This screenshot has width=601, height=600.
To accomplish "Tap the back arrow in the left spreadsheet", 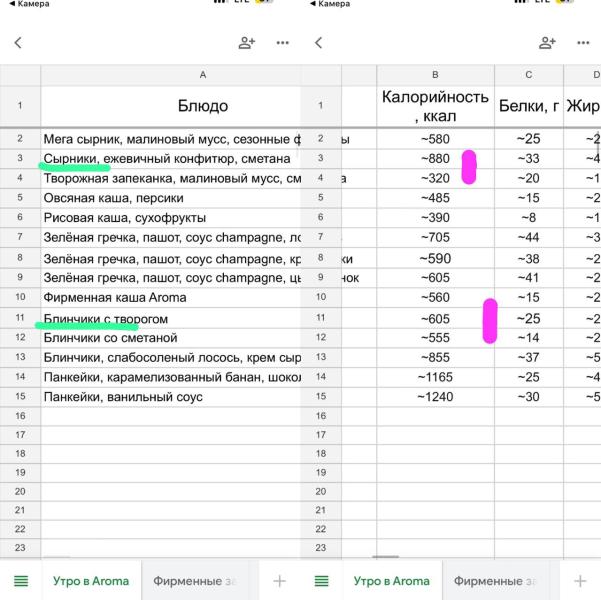I will [x=17, y=43].
